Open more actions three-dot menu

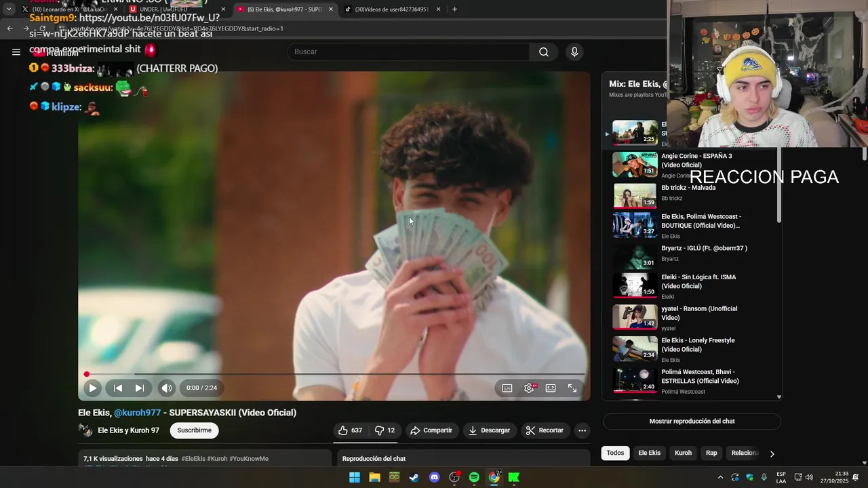(x=582, y=430)
